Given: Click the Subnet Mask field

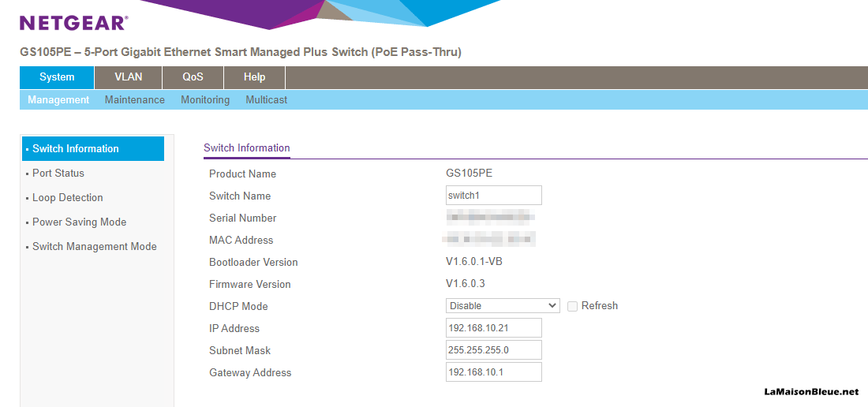Looking at the screenshot, I should click(494, 350).
